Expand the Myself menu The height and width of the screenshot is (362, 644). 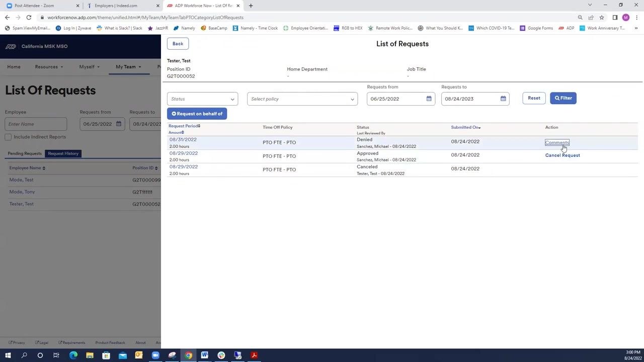coord(89,67)
